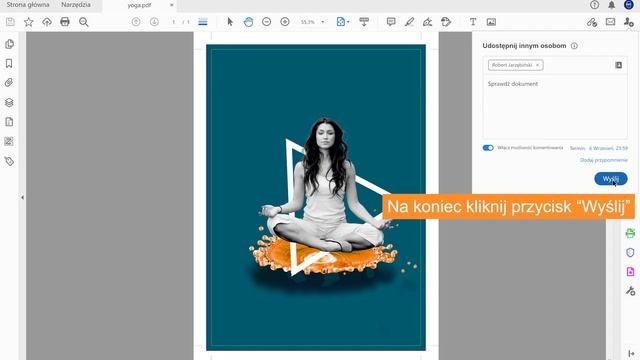Click the page number field
Viewport: 640px width, 360px height.
173,22
